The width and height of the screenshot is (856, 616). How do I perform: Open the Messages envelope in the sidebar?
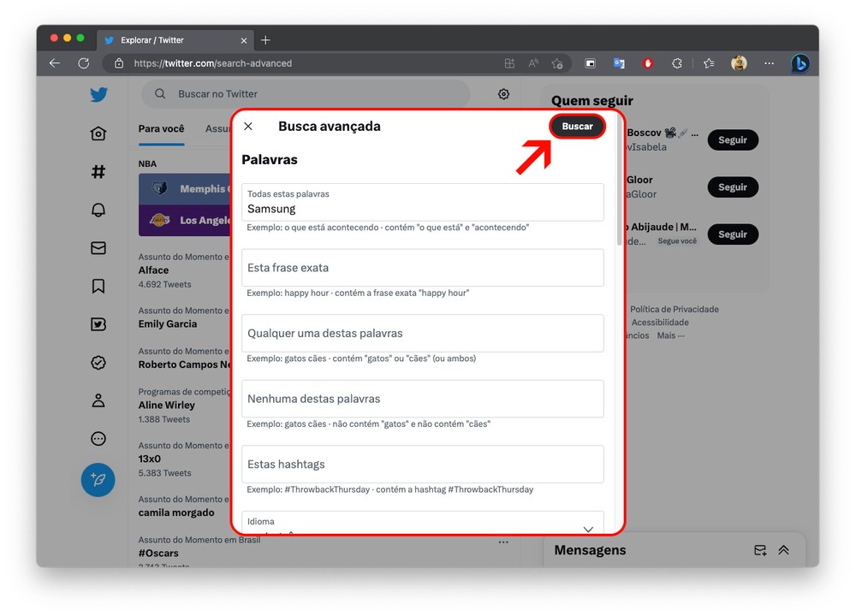[x=98, y=248]
